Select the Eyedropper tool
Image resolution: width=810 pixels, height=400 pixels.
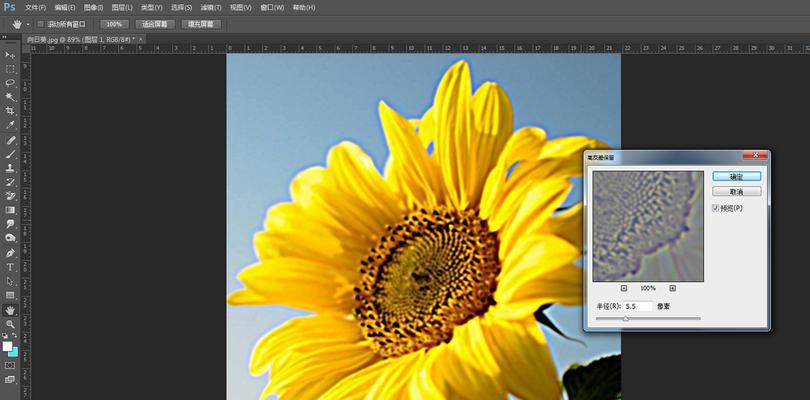point(10,125)
